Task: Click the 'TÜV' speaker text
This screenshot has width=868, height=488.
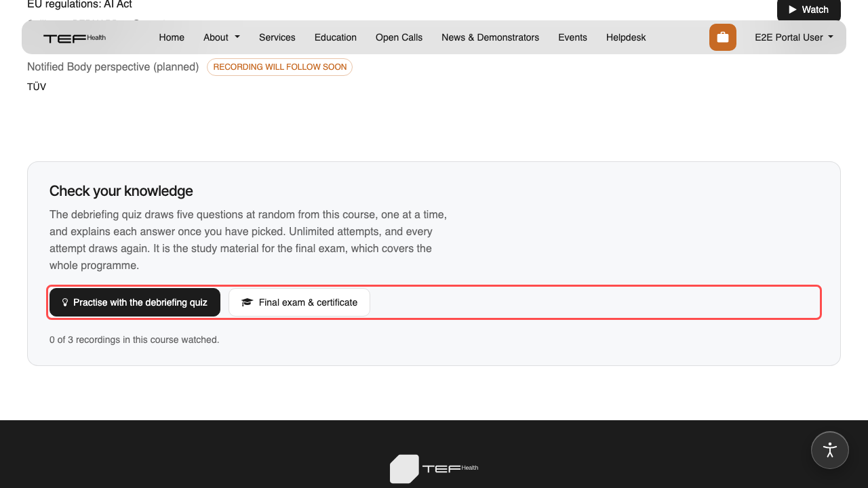Action: click(37, 87)
